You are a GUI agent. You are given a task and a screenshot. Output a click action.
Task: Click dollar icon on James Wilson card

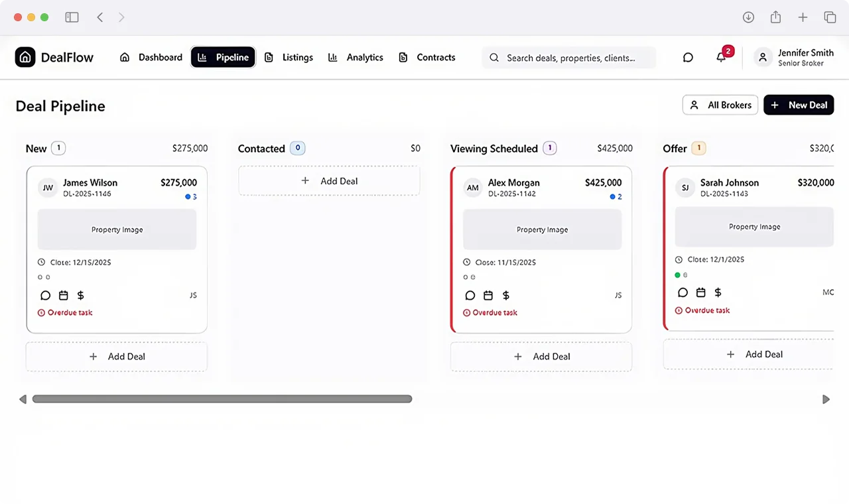point(80,295)
